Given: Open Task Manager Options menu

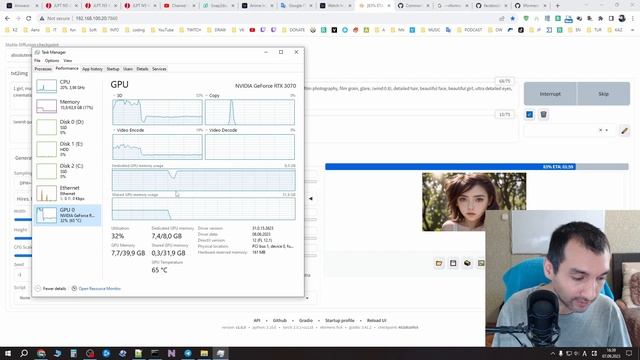Looking at the screenshot, I should pos(52,60).
